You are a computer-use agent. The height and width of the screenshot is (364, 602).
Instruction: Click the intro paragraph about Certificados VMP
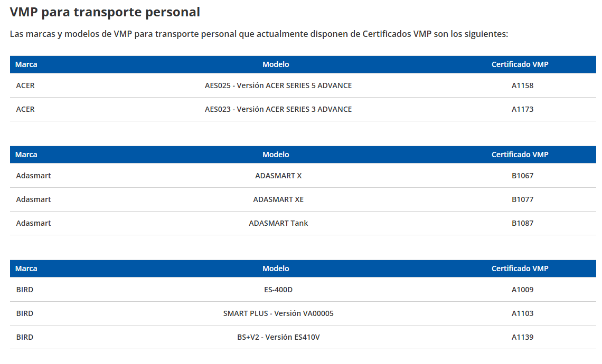point(259,34)
